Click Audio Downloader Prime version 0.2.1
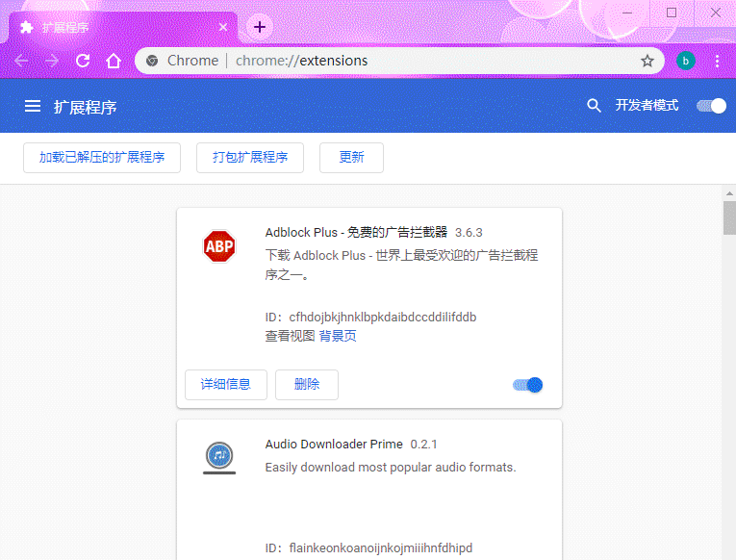This screenshot has width=736, height=560. pos(423,445)
